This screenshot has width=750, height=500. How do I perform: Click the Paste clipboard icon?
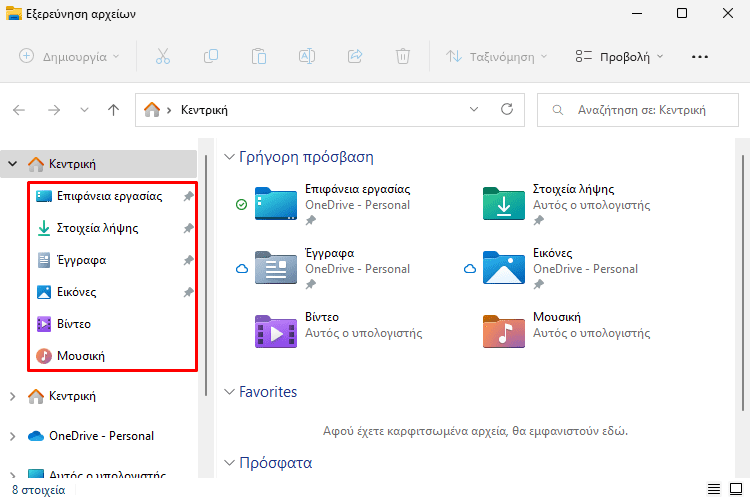259,56
